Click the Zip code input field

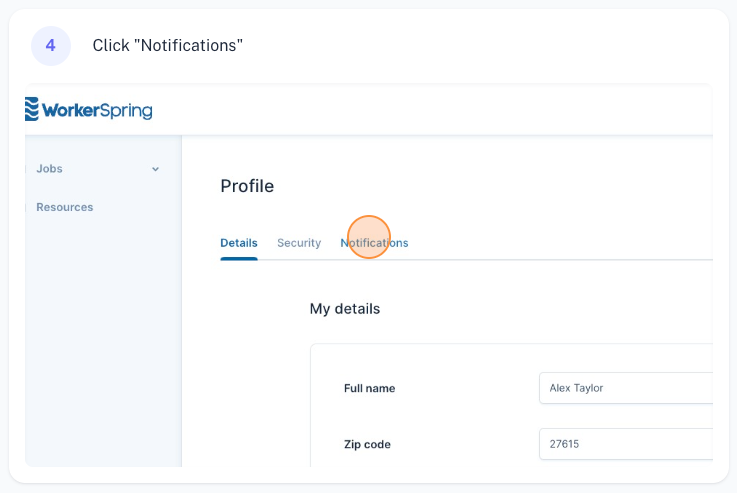[x=625, y=444]
